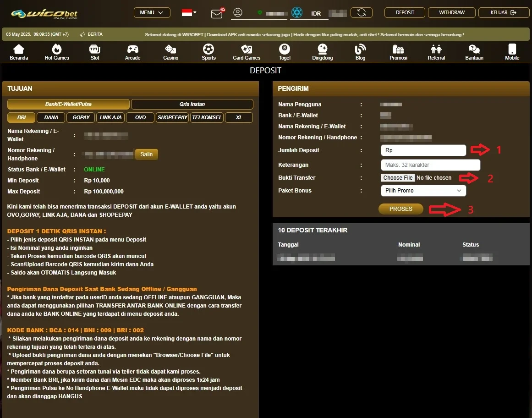Open the Sports soccer ball icon

click(x=208, y=49)
